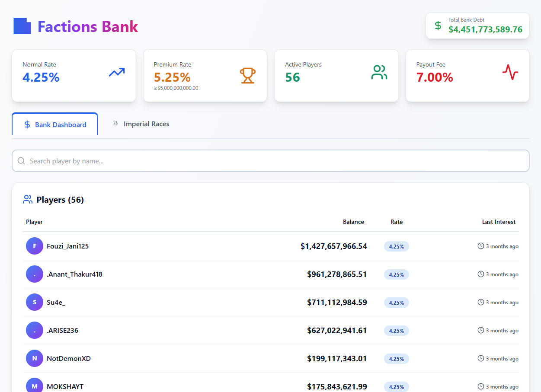
Task: Click the trending arrow icon in Normal Rate card
Action: pyautogui.click(x=117, y=73)
